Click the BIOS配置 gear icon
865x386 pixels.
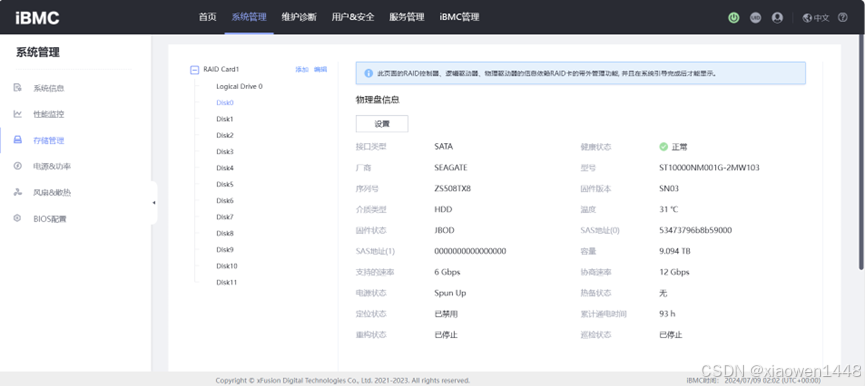coord(18,218)
